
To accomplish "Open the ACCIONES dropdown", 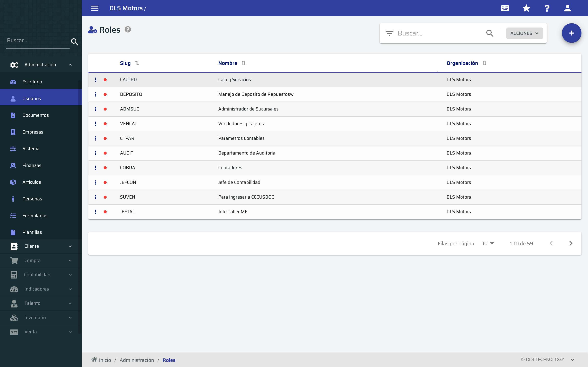I will (x=524, y=33).
